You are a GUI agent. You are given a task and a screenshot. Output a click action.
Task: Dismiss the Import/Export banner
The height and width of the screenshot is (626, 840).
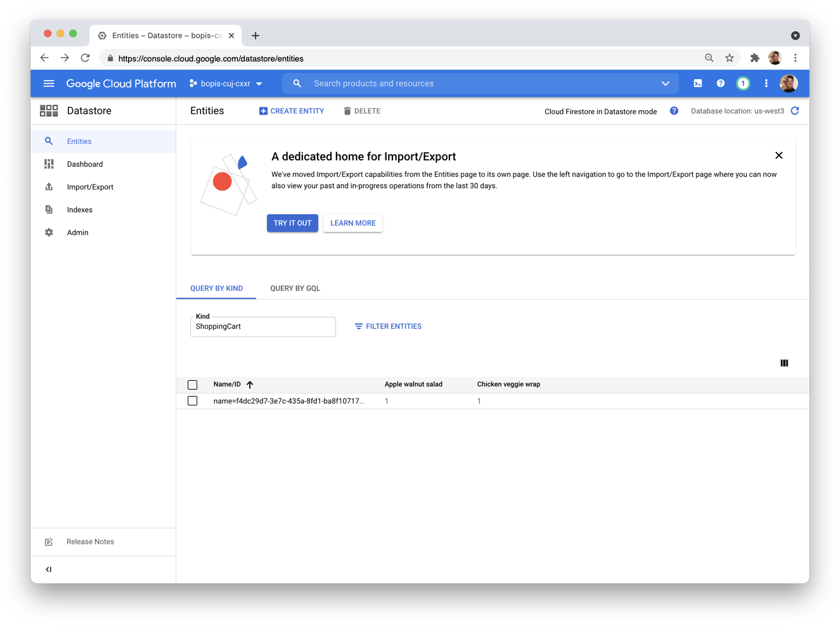(779, 155)
